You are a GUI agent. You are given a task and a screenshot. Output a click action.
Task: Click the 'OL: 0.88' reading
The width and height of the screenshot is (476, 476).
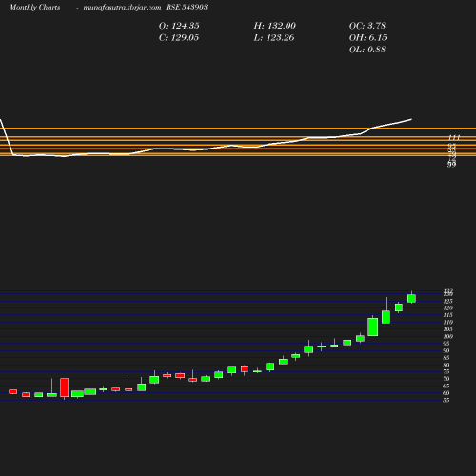pos(367,50)
